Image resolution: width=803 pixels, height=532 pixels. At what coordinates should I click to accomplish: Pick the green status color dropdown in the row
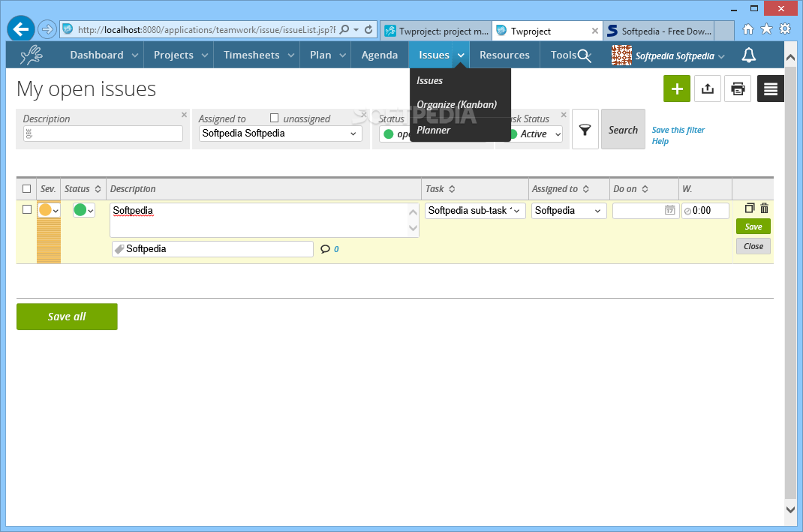click(83, 210)
